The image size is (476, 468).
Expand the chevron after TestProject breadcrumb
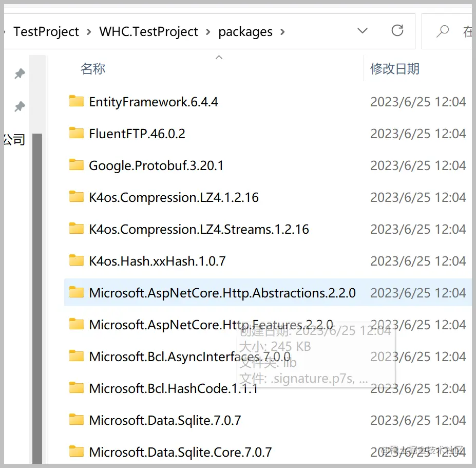89,32
